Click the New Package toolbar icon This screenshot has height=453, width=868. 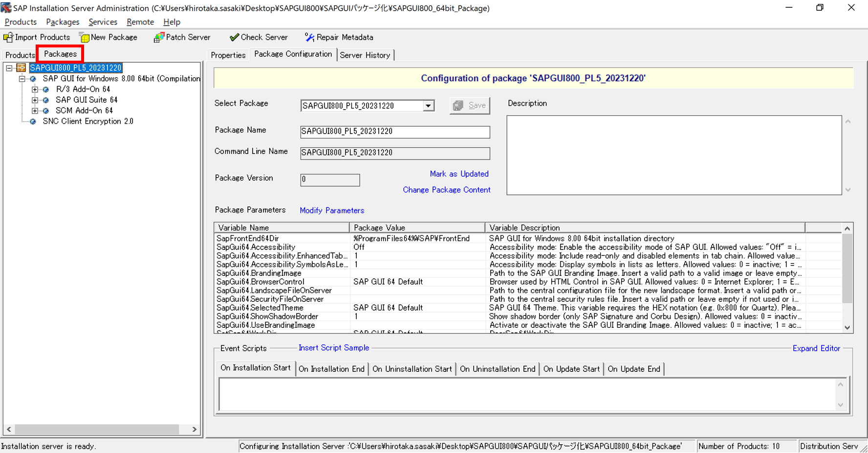click(84, 37)
